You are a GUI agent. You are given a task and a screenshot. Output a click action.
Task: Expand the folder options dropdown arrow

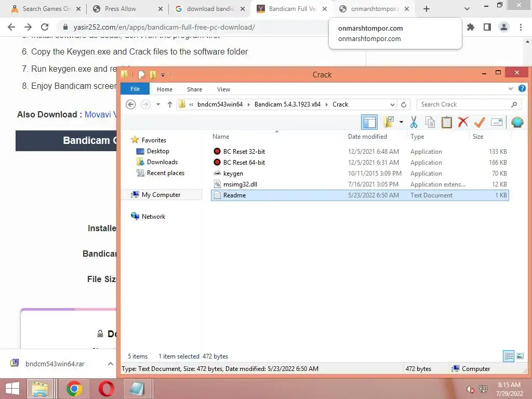tap(401, 122)
